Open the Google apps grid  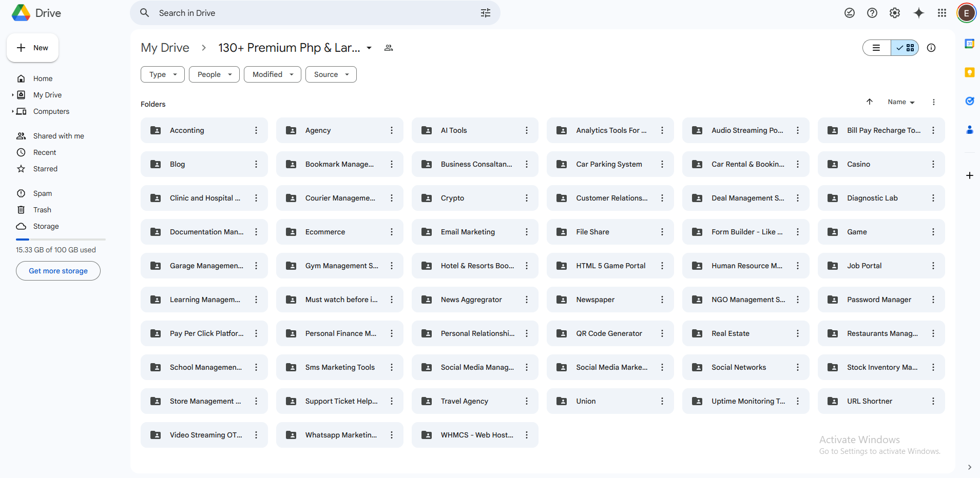click(942, 13)
